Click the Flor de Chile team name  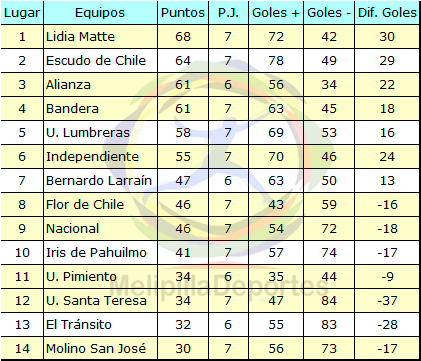85,204
